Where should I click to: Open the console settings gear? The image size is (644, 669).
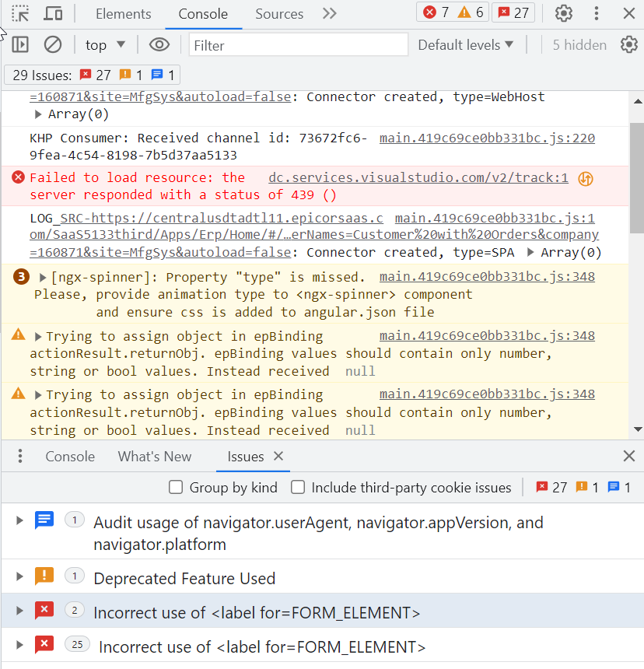click(x=628, y=45)
